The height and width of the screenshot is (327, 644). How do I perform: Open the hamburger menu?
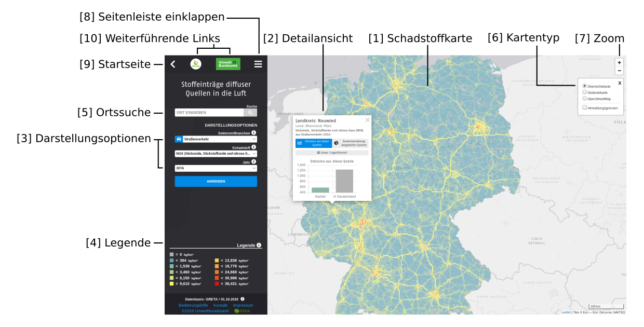(258, 64)
